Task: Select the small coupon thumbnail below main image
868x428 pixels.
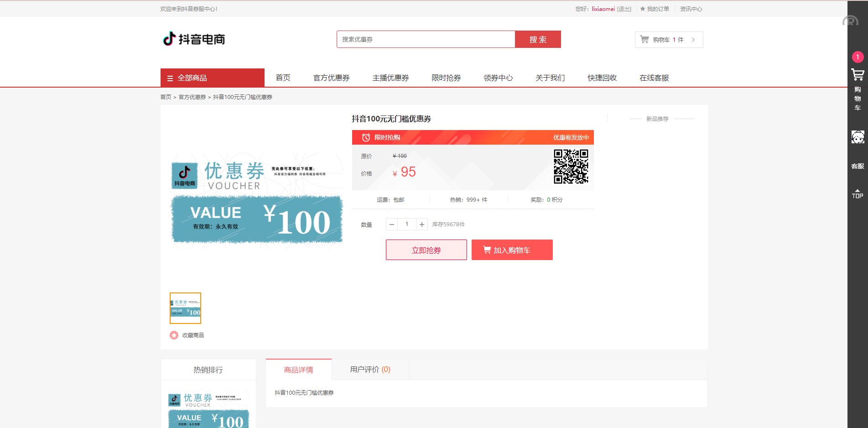Action: 185,308
